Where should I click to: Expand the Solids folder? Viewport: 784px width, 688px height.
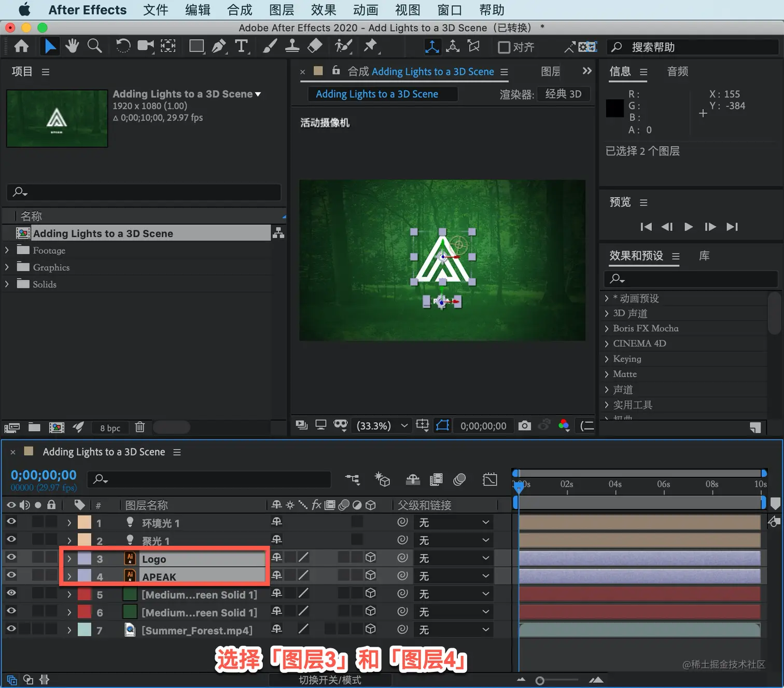coord(7,284)
